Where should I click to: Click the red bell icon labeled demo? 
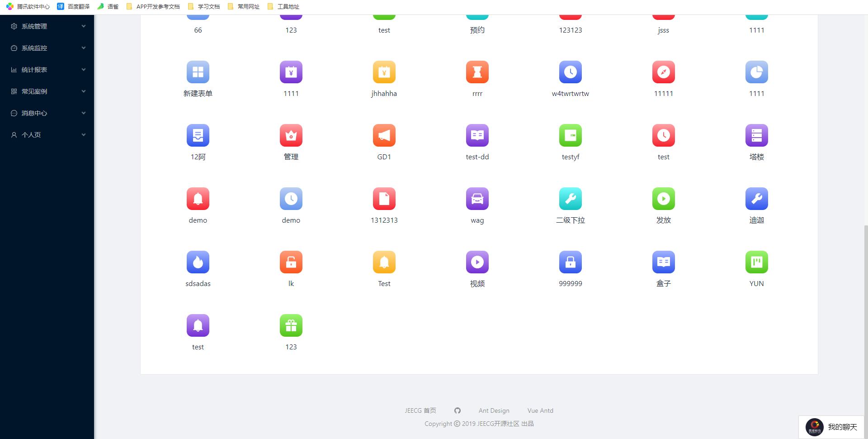(198, 199)
